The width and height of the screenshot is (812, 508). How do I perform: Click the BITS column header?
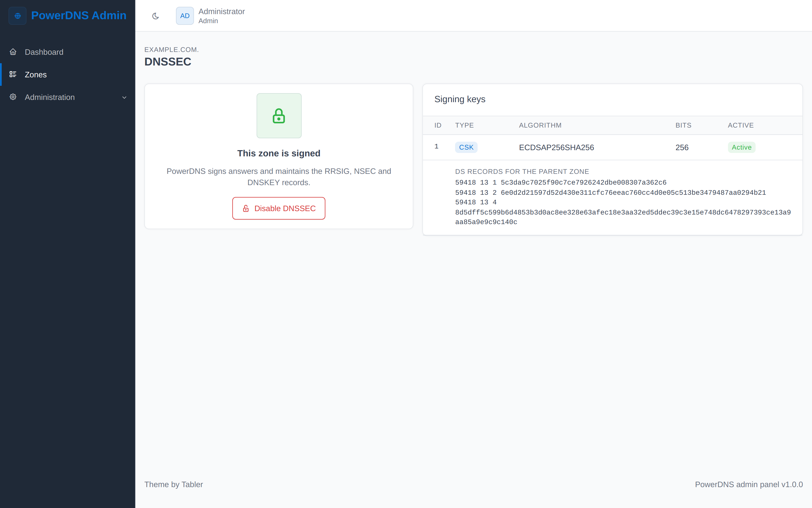pyautogui.click(x=683, y=125)
